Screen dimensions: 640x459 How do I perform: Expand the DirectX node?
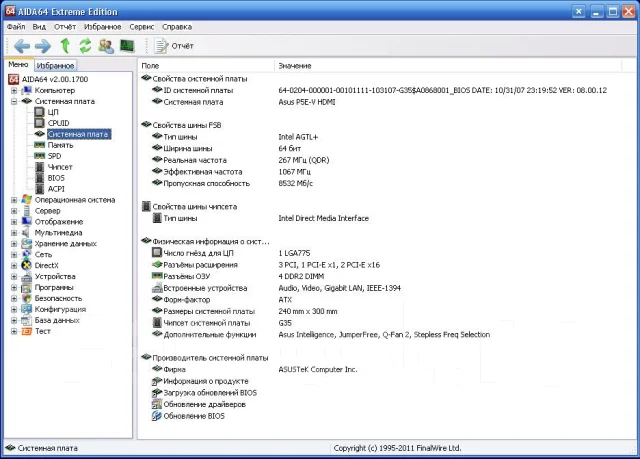pyautogui.click(x=14, y=266)
